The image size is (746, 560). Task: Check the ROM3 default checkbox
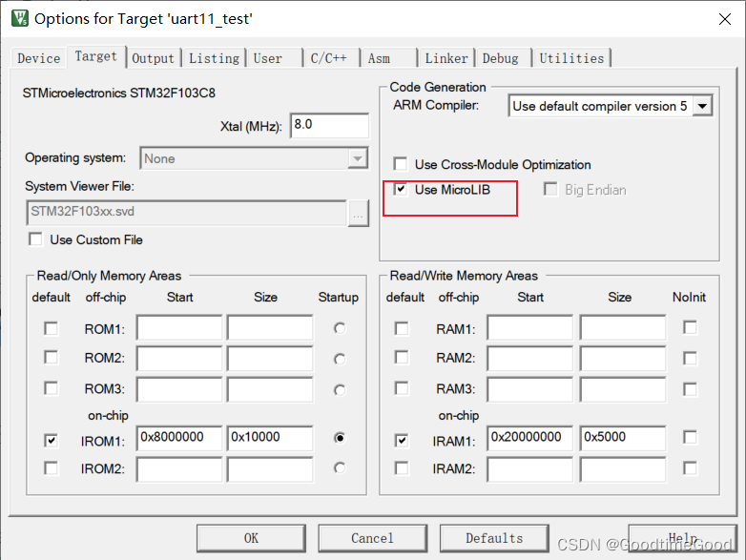tap(51, 388)
